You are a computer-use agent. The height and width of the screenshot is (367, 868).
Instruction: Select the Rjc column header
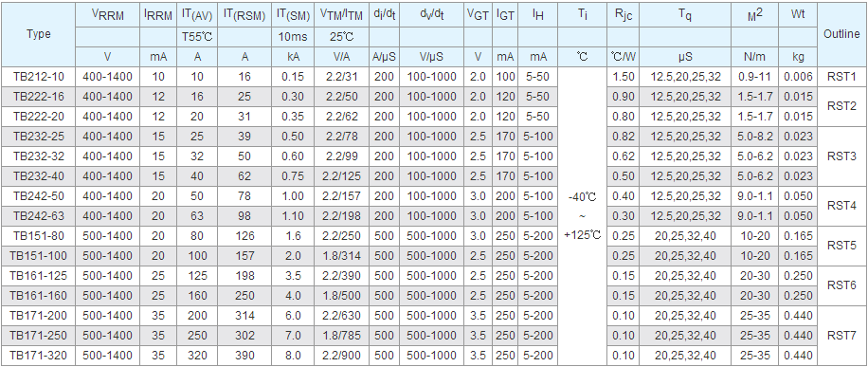[x=623, y=15]
